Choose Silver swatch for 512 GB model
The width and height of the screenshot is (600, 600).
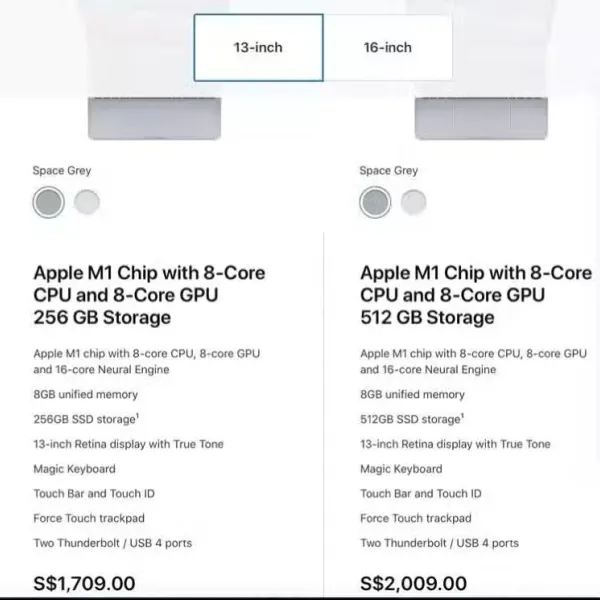click(414, 202)
